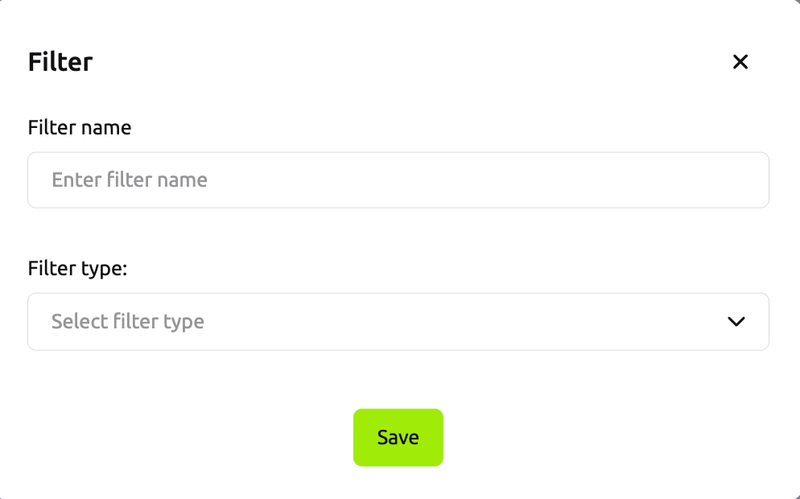The image size is (800, 499).
Task: Toggle the dropdown list under Filter type
Action: coord(398,321)
